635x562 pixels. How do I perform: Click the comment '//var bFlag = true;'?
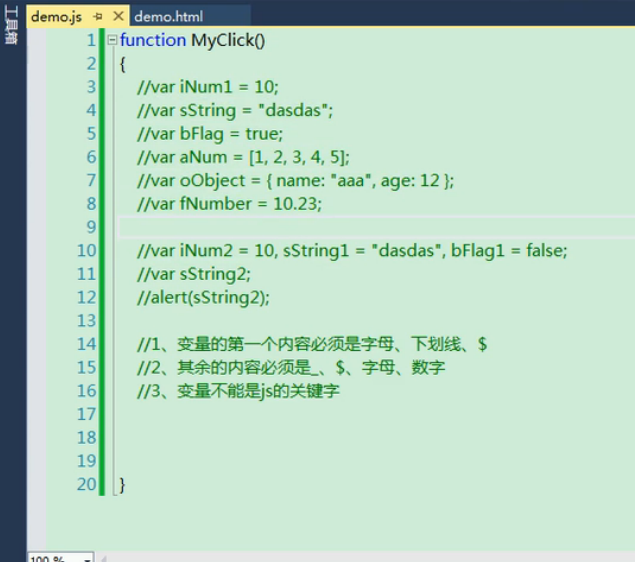[x=210, y=134]
